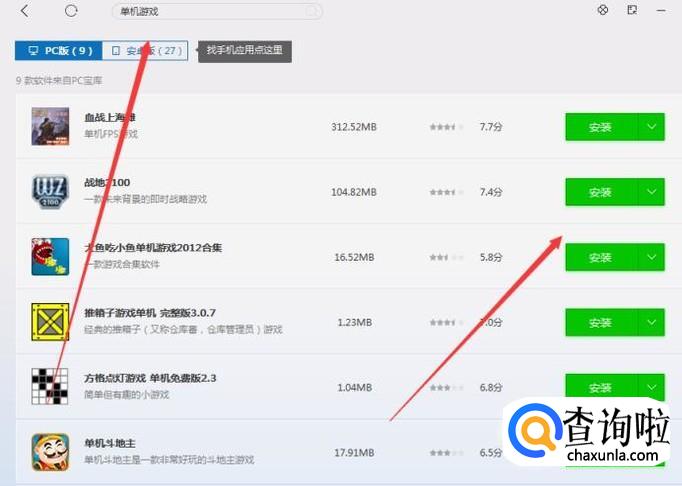Click the 6.8分 score text
Screen dimensions: 682x486
click(491, 387)
